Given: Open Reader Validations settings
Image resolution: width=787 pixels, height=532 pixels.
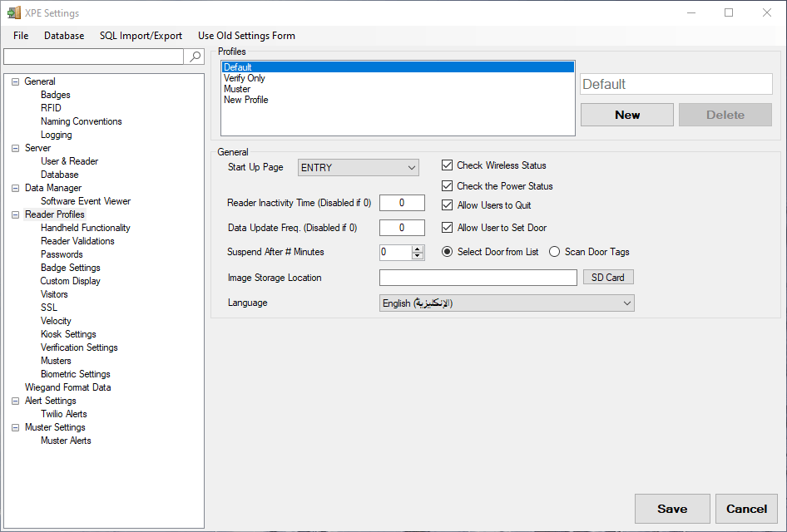Looking at the screenshot, I should pos(77,241).
